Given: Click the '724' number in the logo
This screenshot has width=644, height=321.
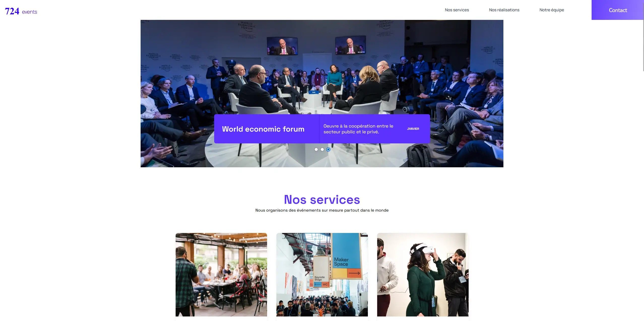Looking at the screenshot, I should click(12, 11).
